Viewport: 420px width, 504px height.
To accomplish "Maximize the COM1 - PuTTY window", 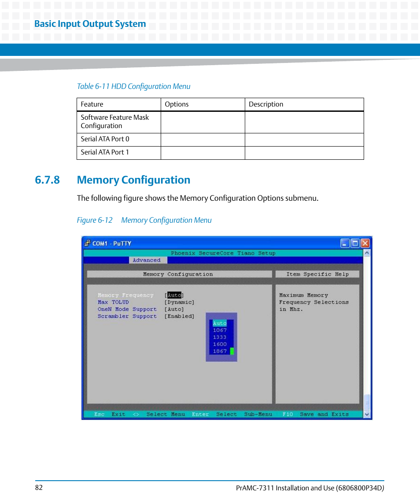I will click(x=355, y=243).
